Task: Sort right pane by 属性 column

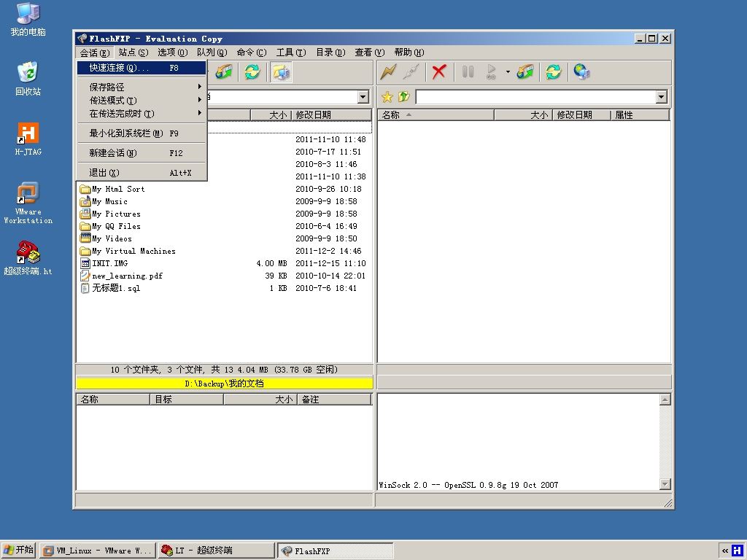Action: point(640,114)
